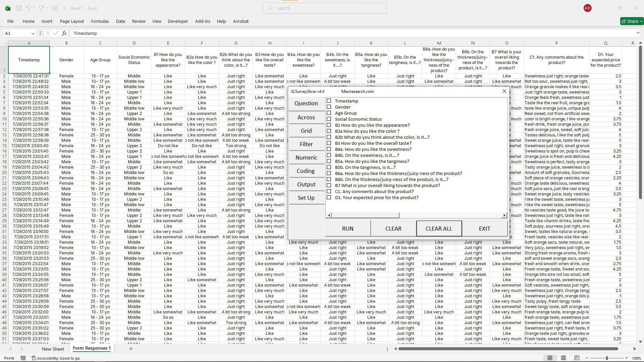Click the worksheet horizontal scrollbar thumb
Image resolution: width=644 pixels, height=362 pixels.
(508, 349)
